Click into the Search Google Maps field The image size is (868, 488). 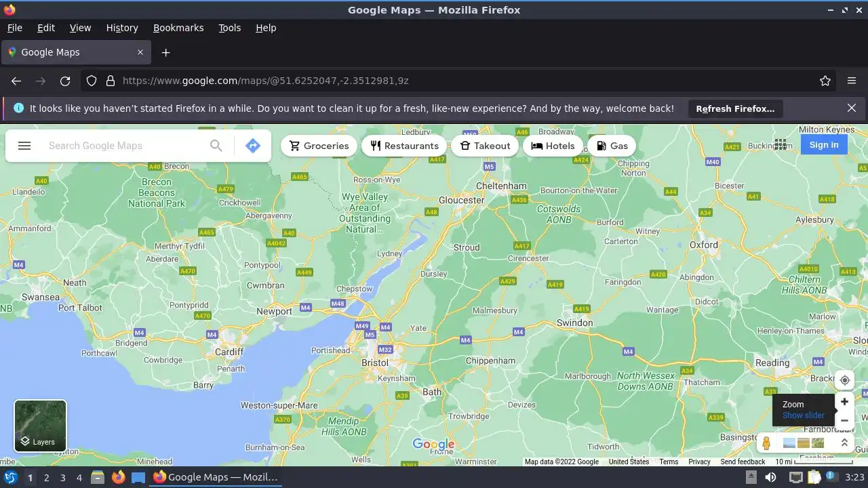pos(122,146)
